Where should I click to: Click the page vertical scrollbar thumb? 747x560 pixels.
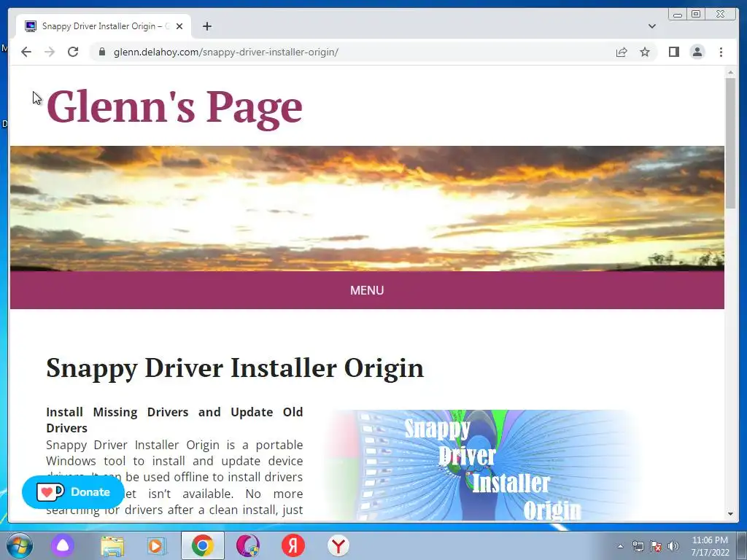click(x=730, y=143)
